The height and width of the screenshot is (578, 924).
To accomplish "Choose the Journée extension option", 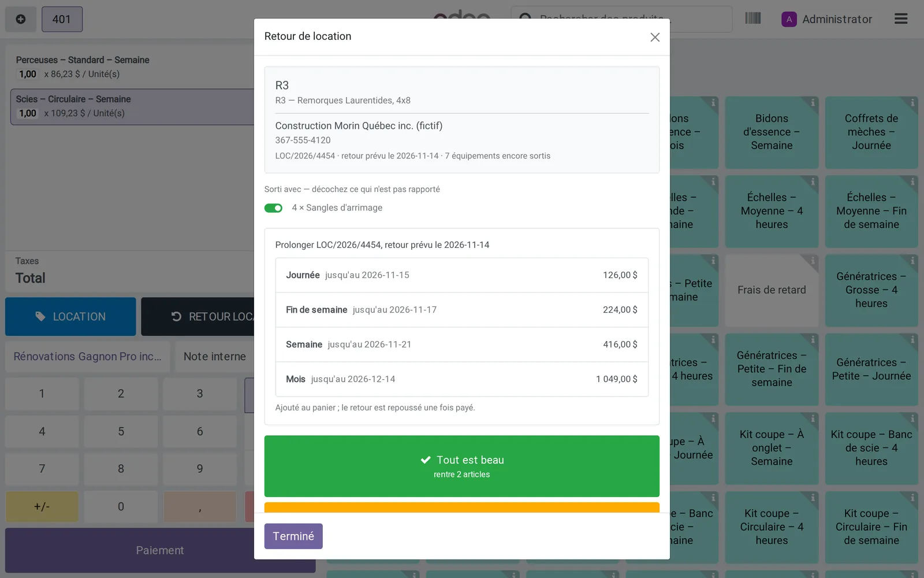I will pyautogui.click(x=462, y=275).
